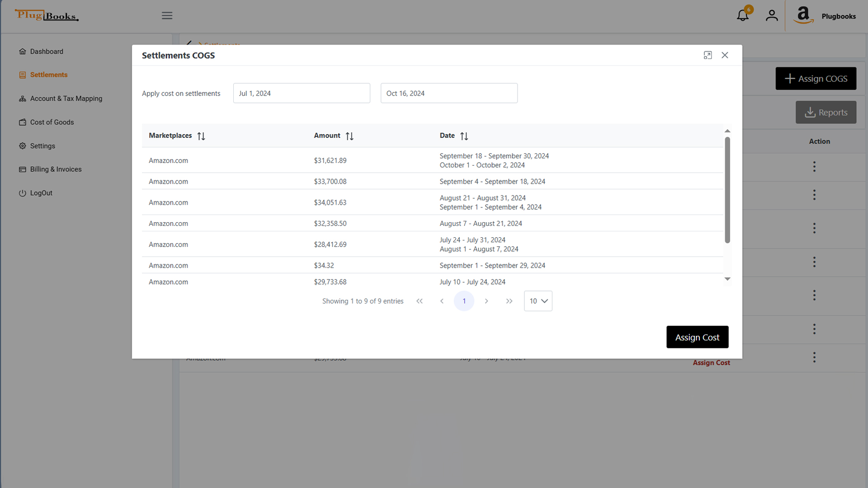Open the user profile icon
The height and width of the screenshot is (488, 868).
pos(772,16)
